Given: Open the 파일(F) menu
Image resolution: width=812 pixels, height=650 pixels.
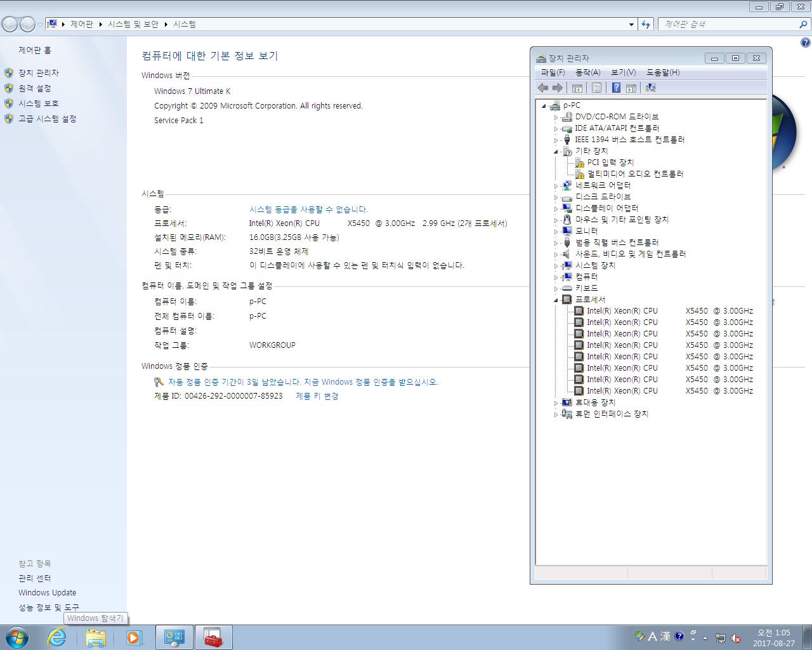Looking at the screenshot, I should [x=553, y=72].
